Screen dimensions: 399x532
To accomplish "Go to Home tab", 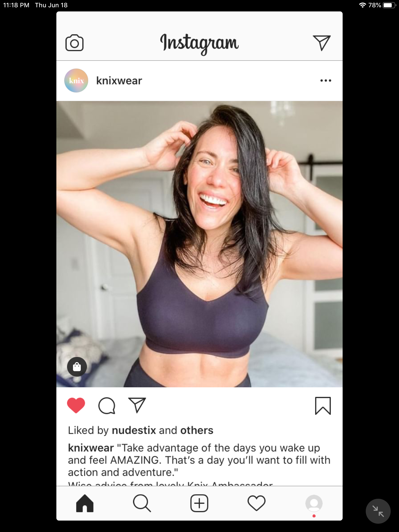I will [85, 503].
